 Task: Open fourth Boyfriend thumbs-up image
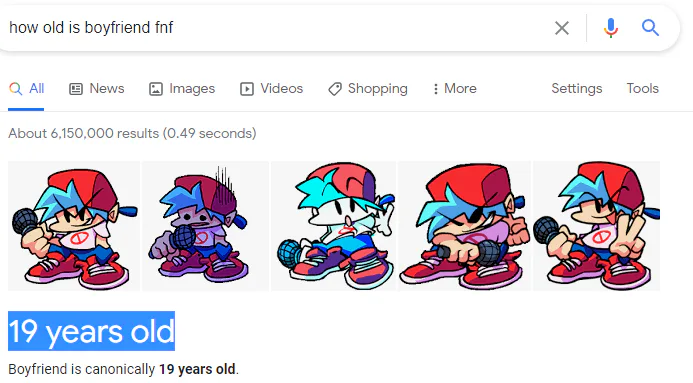coord(465,226)
